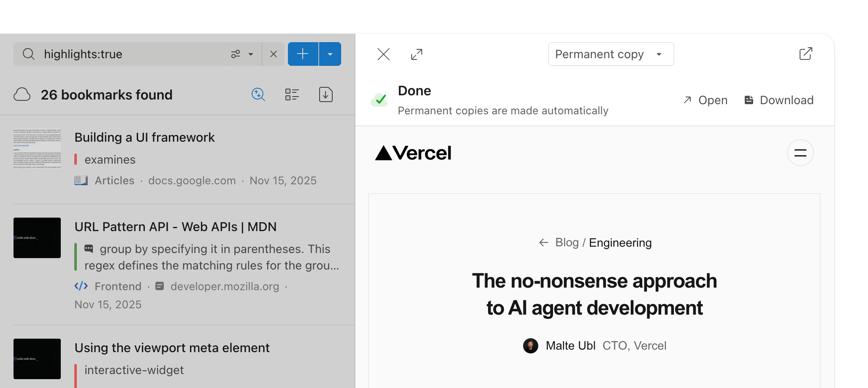Click the search-with-AI magnifier icon

pos(258,94)
